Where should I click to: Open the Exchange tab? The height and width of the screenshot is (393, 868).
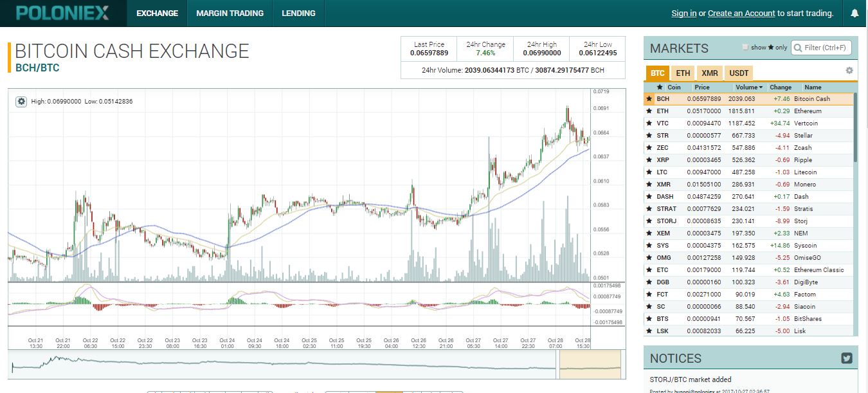tap(157, 13)
